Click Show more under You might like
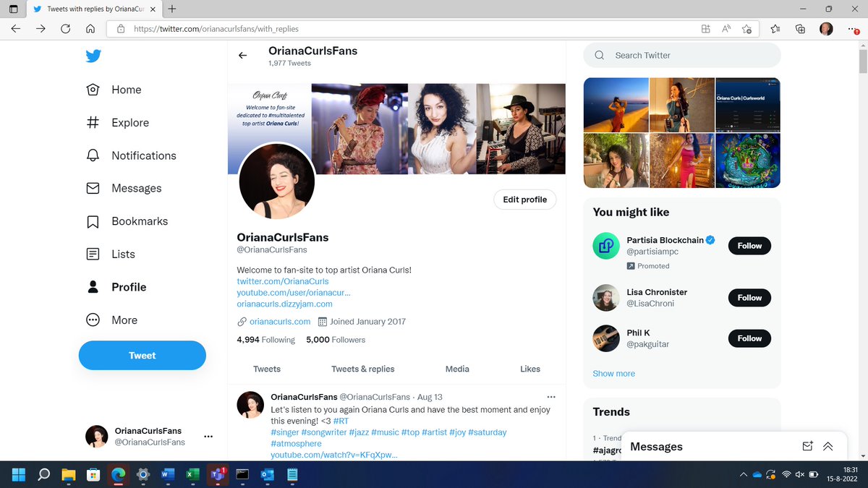 coord(613,373)
